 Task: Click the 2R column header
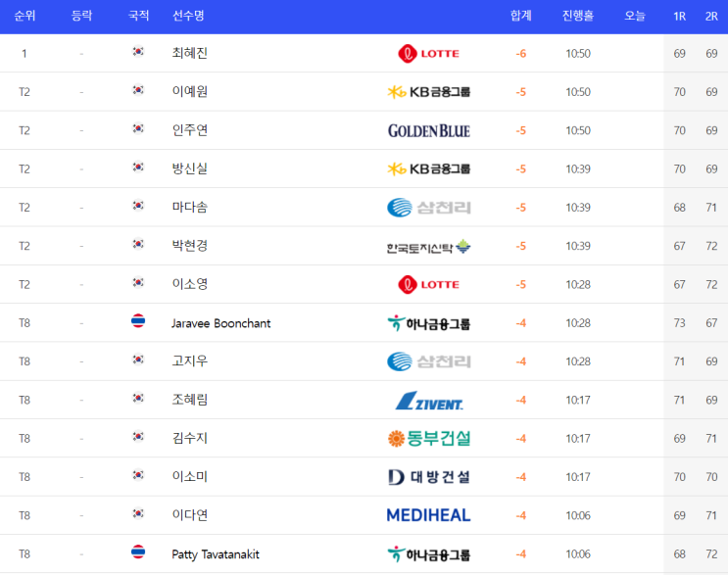711,17
